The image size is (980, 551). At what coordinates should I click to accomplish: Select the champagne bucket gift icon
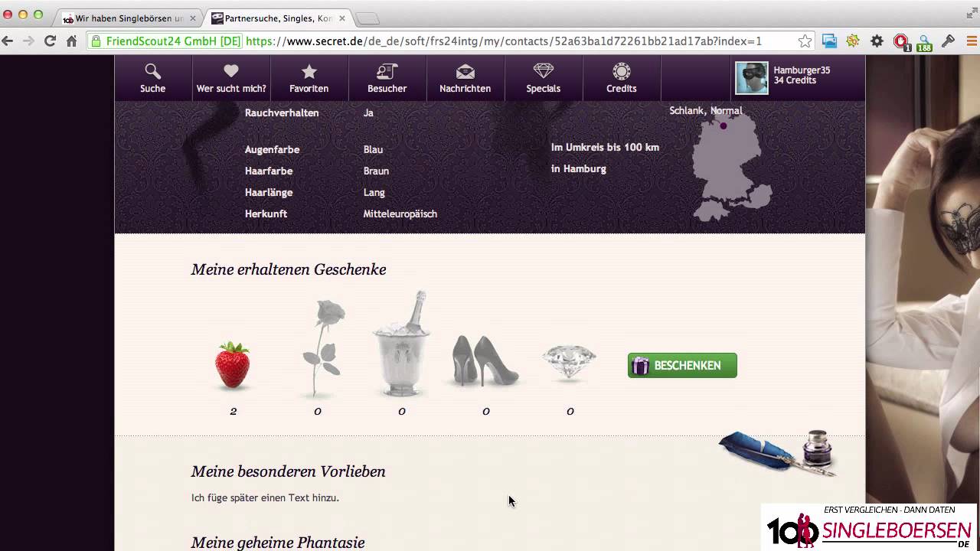402,344
